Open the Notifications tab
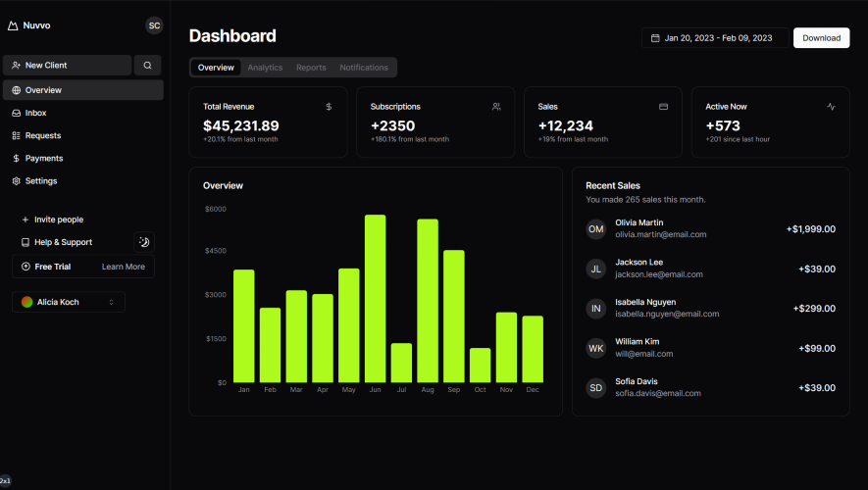868x490 pixels. click(x=364, y=68)
